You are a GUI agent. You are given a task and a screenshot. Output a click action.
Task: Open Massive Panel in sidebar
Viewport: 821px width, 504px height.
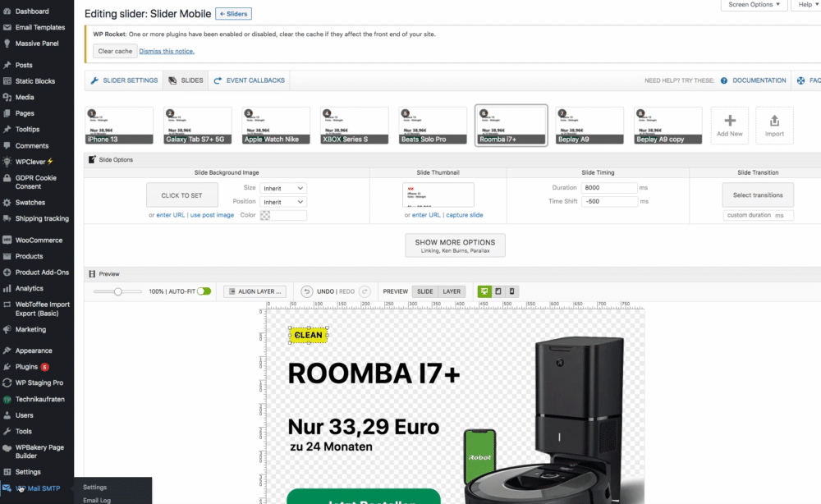point(37,44)
